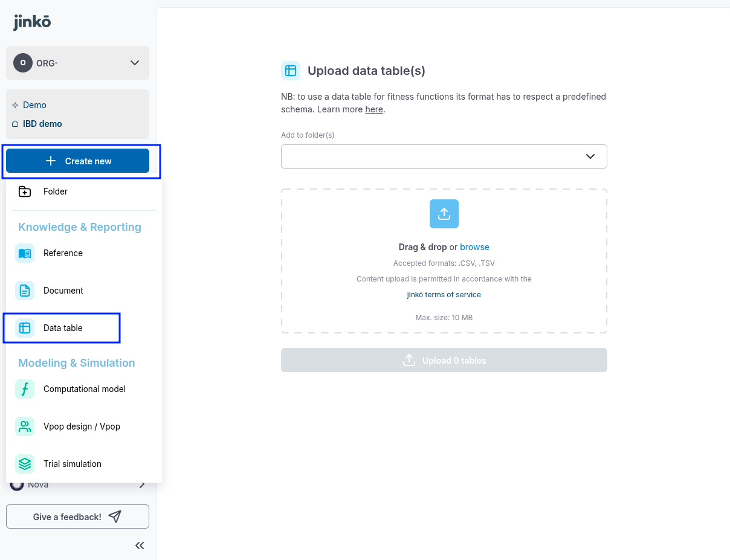The image size is (730, 560).
Task: Collapse the left sidebar with the double chevron
Action: click(139, 546)
